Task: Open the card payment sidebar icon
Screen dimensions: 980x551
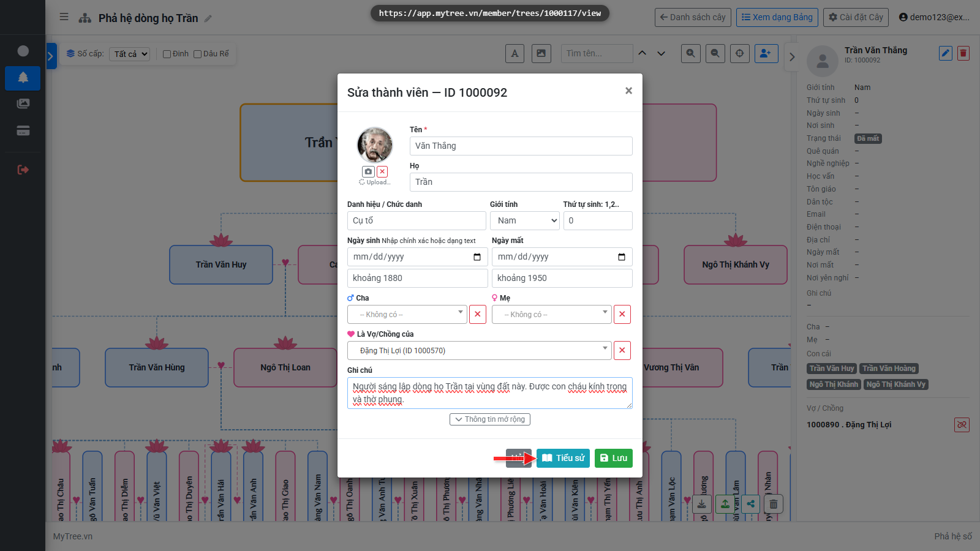Action: pyautogui.click(x=23, y=131)
